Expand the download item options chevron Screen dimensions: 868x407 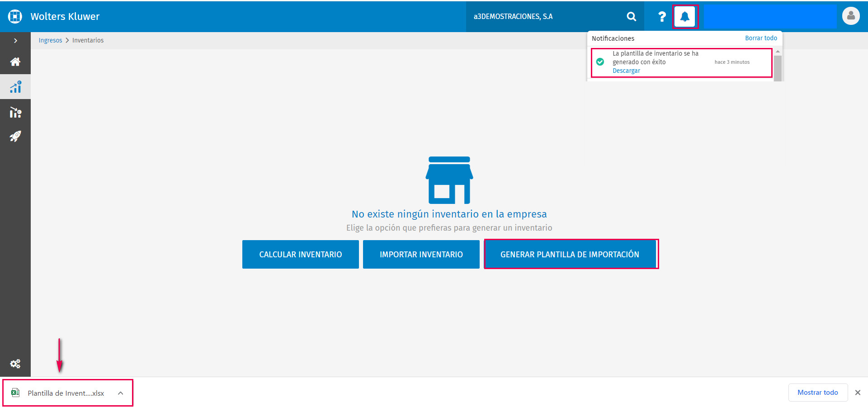tap(121, 393)
